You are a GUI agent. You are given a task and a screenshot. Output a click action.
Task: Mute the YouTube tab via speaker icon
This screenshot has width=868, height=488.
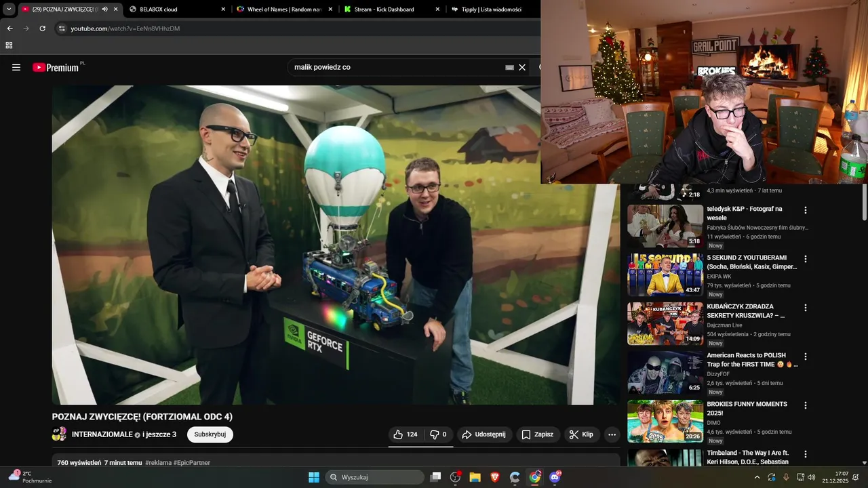pyautogui.click(x=104, y=9)
